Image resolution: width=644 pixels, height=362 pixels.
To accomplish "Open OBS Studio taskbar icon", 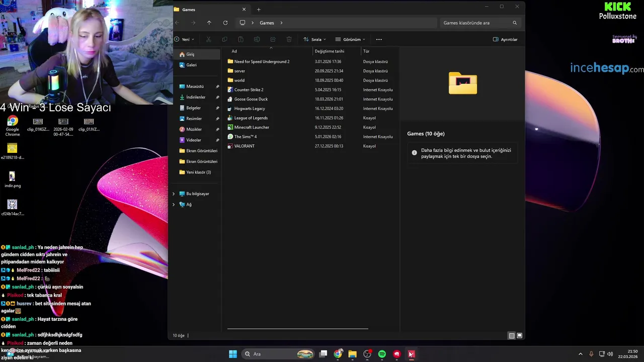I will click(x=367, y=354).
